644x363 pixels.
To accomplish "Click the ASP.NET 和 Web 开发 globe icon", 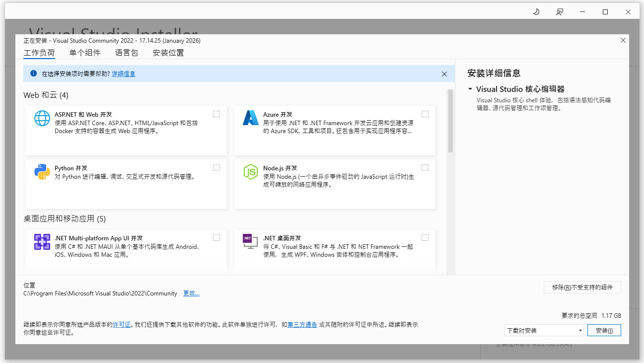I will coord(42,119).
